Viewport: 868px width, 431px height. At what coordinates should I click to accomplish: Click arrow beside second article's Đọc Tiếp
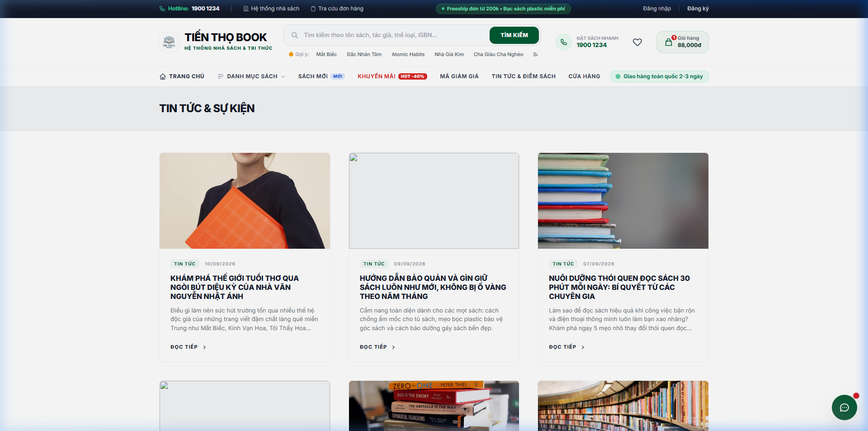tap(393, 347)
